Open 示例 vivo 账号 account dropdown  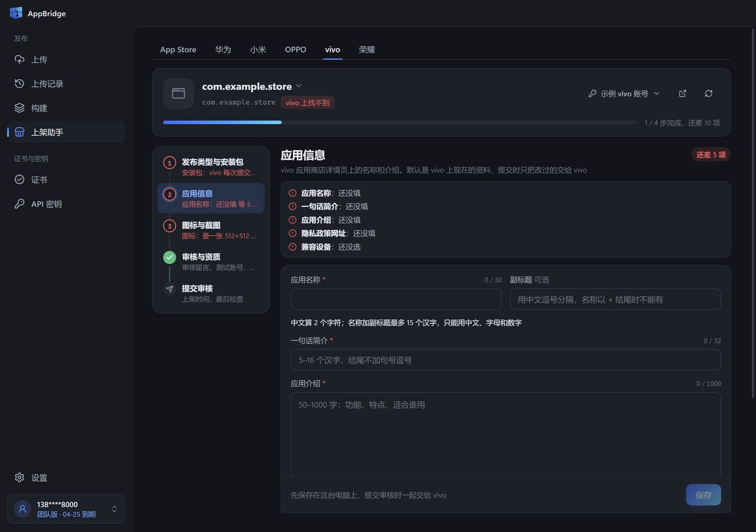(624, 93)
